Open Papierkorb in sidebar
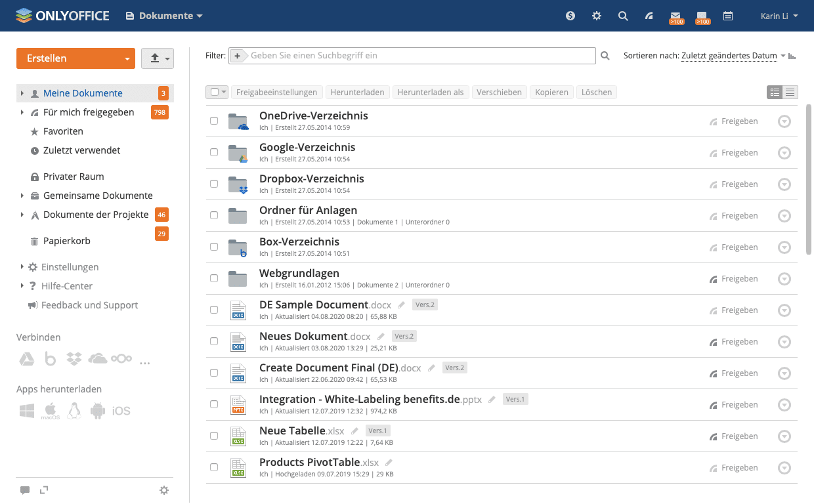 point(67,241)
